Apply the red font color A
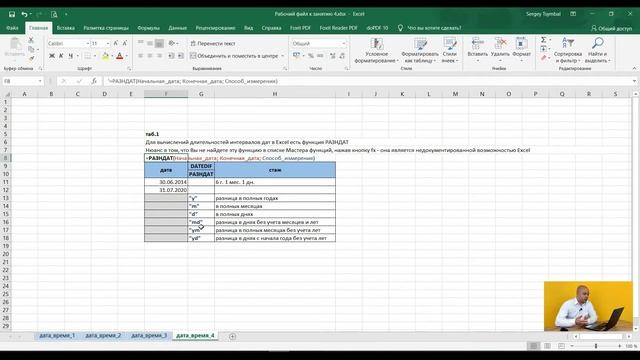 point(120,56)
